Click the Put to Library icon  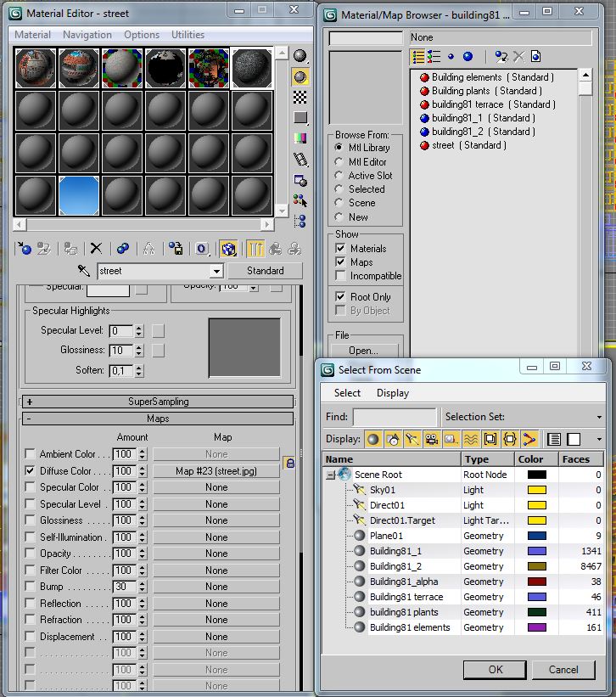176,249
